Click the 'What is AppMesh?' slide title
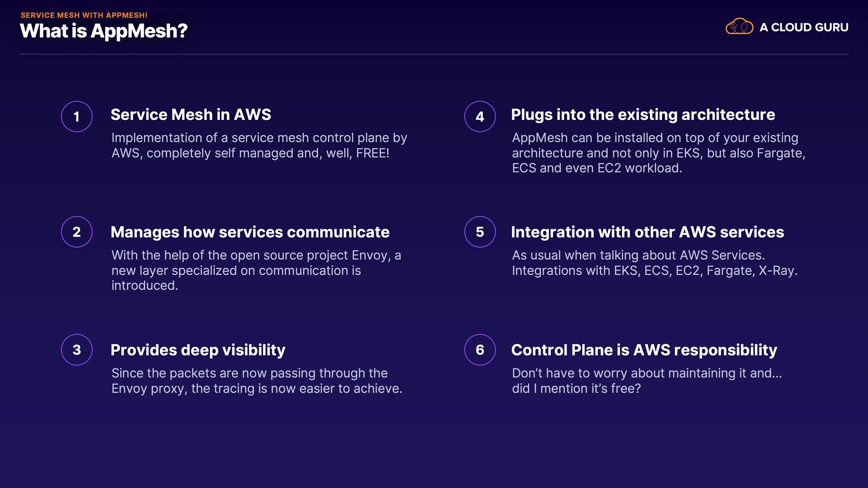This screenshot has width=868, height=488. (x=104, y=31)
